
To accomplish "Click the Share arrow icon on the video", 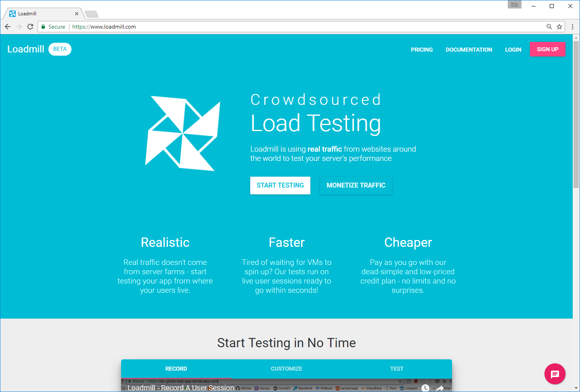I will coord(440,388).
